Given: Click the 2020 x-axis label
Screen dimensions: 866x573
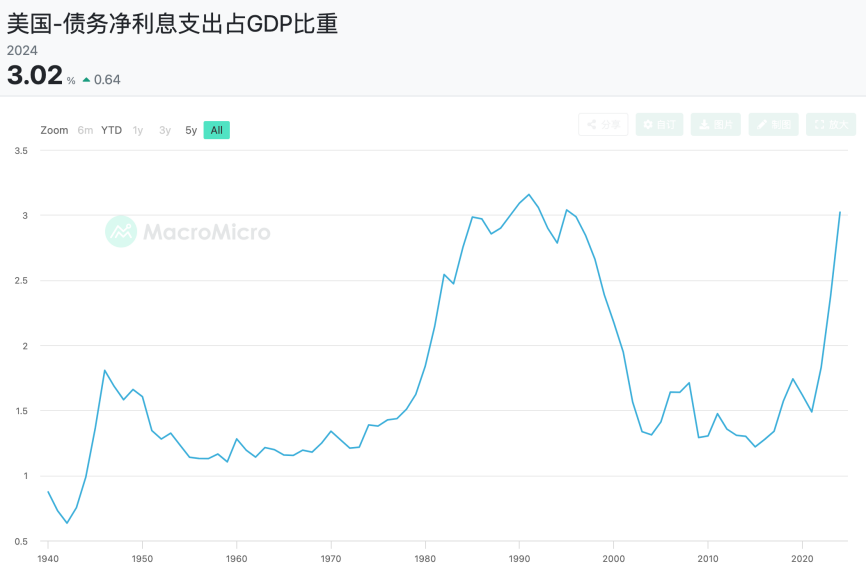Looking at the screenshot, I should click(802, 557).
